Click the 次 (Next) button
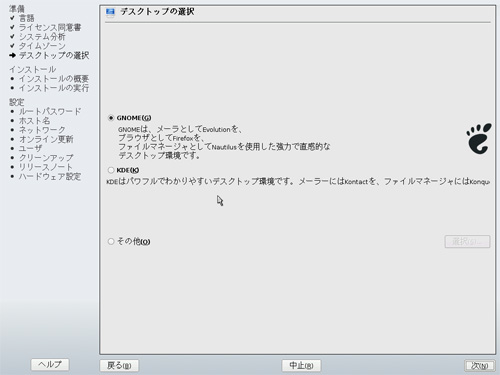Viewport: 500px width, 375px height. (479, 366)
